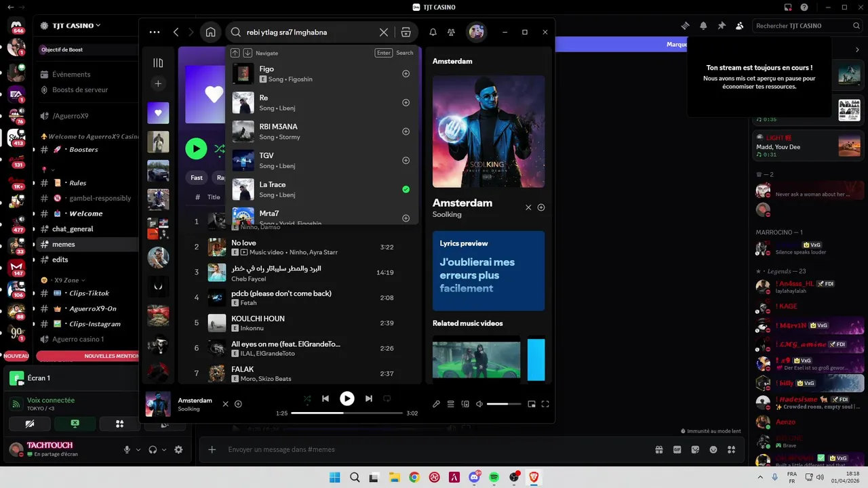Open Spotify miniplayer

[532, 404]
